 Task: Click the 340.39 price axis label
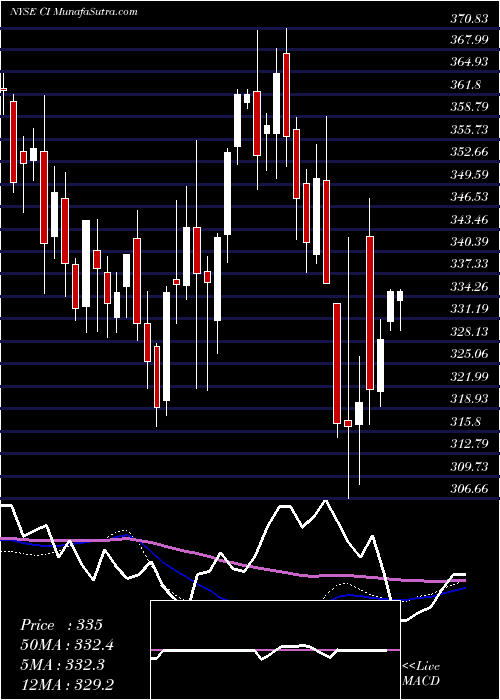(x=469, y=242)
